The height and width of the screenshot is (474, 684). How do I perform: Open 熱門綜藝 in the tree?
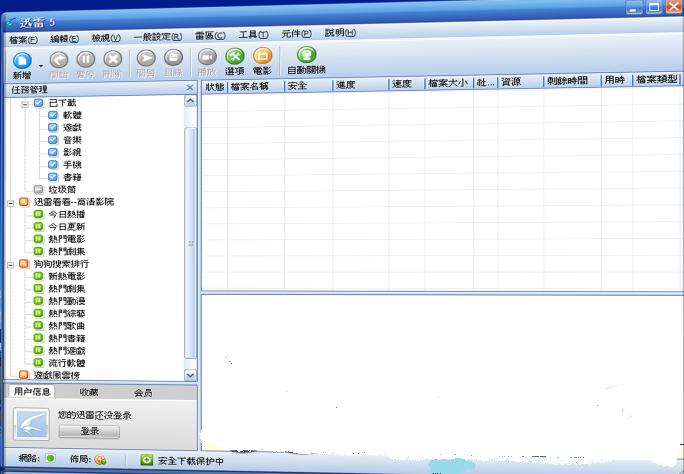point(67,314)
